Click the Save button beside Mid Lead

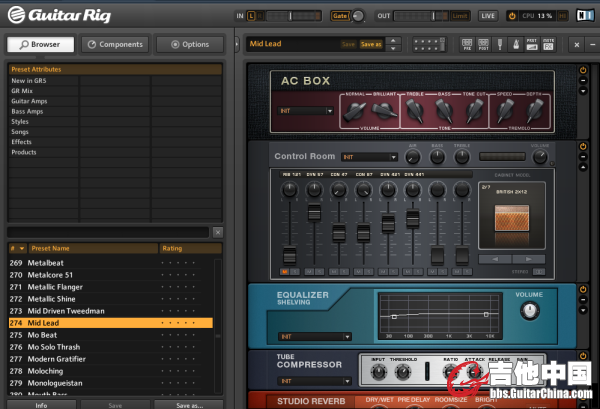[348, 44]
